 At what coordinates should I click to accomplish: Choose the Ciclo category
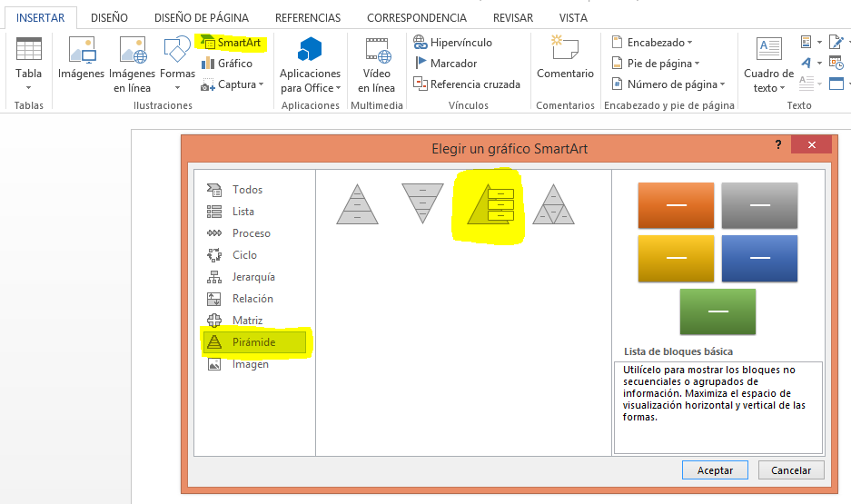tap(254, 255)
